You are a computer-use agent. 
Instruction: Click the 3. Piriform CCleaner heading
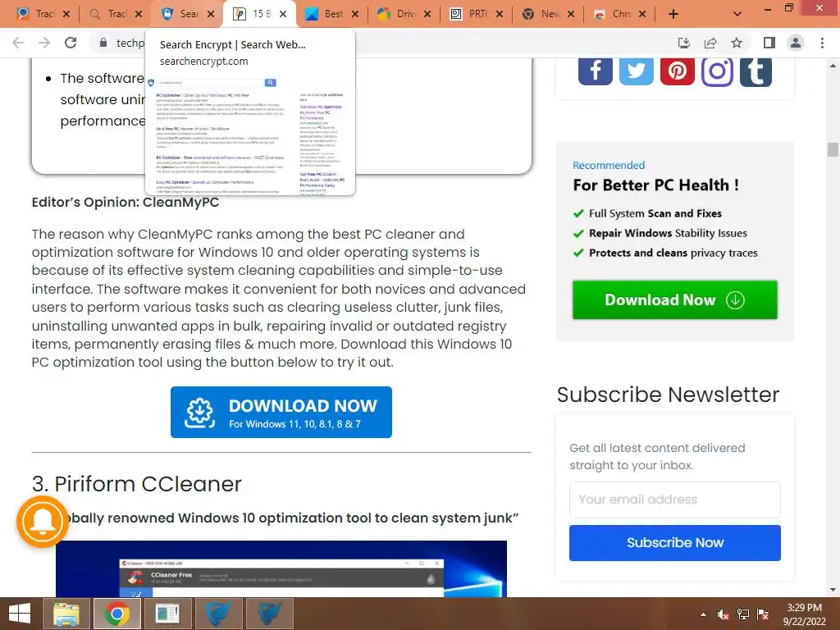point(137,484)
